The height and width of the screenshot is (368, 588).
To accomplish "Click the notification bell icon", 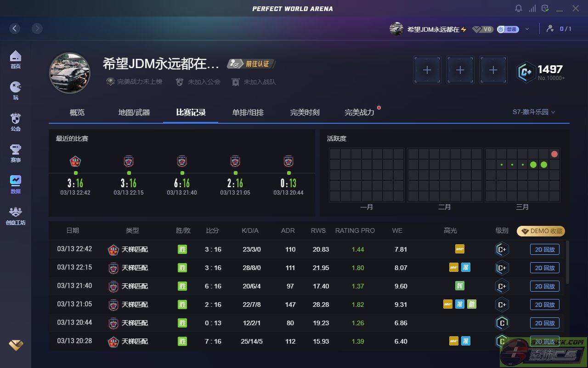I will 519,8.
